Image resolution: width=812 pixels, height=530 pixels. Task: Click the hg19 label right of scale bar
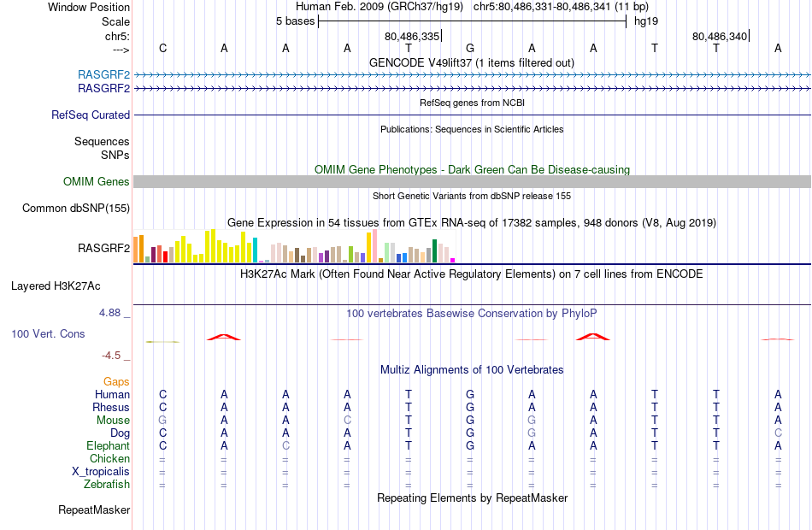(x=646, y=21)
